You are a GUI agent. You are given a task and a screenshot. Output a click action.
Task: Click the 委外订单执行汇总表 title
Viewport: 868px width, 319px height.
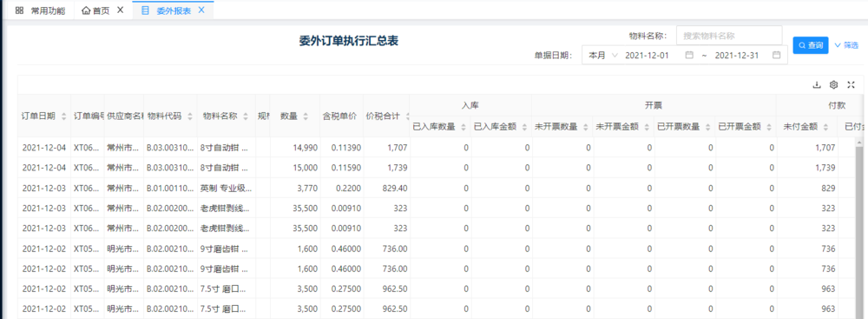point(349,41)
